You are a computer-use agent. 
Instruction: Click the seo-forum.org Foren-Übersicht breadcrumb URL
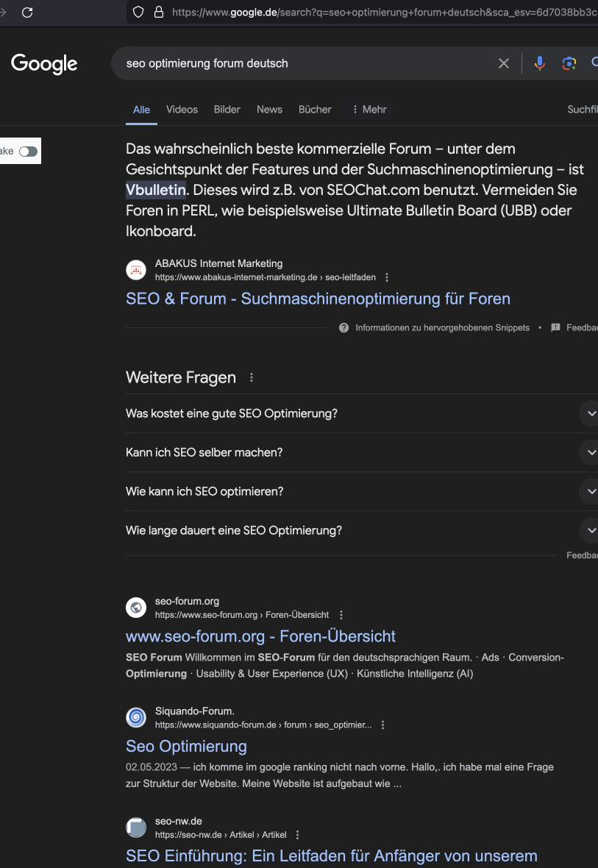click(242, 615)
